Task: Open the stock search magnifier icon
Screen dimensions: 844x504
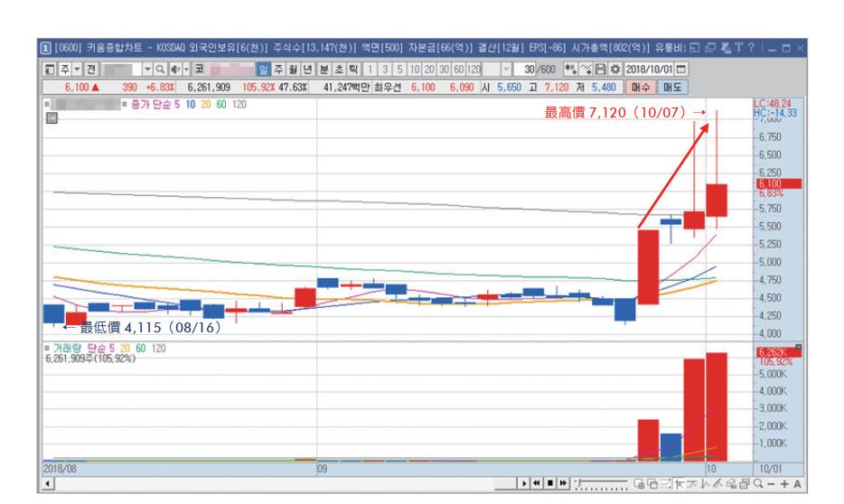Action: click(x=161, y=70)
